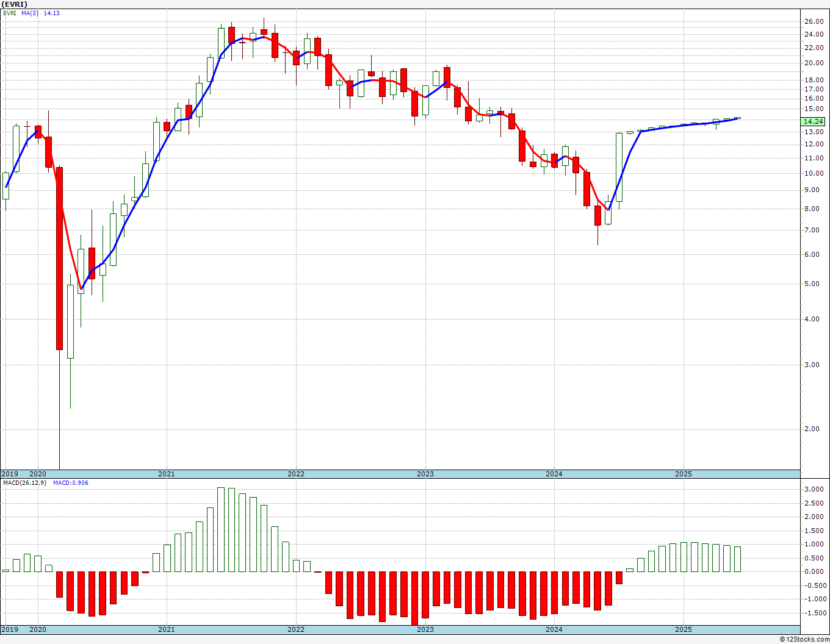This screenshot has width=830, height=644.
Task: Click 2020 on the price chart time axis
Action: tap(38, 474)
